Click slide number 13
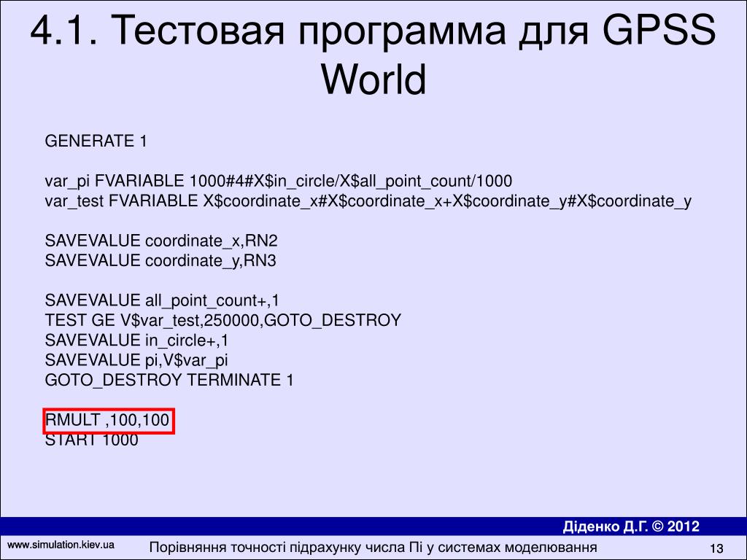Image resolution: width=747 pixels, height=560 pixels. point(716,548)
